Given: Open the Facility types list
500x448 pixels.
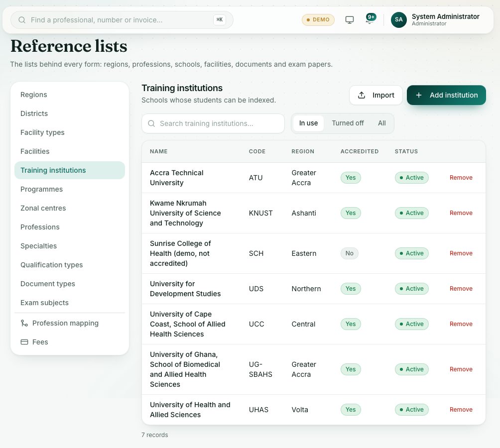Looking at the screenshot, I should pos(70,132).
